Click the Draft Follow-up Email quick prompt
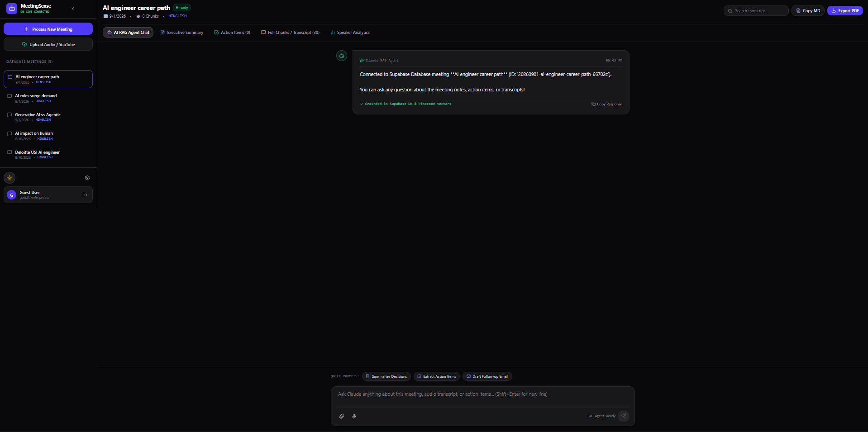Image resolution: width=868 pixels, height=432 pixels. (x=487, y=376)
